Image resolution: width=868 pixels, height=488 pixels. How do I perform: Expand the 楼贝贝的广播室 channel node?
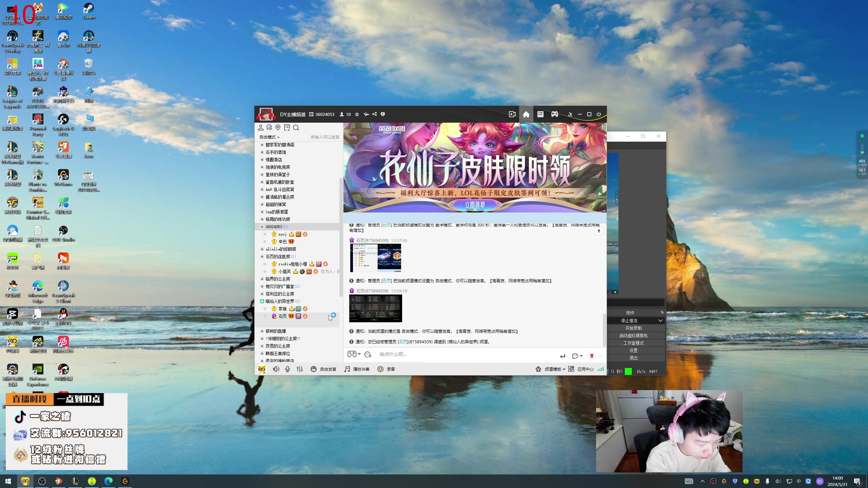(x=262, y=286)
